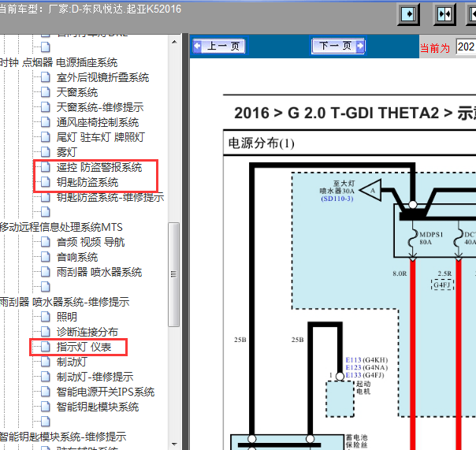Click the page icon beside 照明

click(46, 317)
